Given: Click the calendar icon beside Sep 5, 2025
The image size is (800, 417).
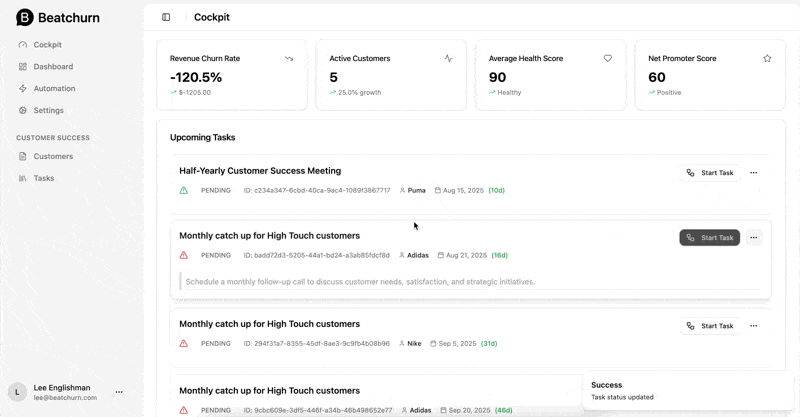Looking at the screenshot, I should 433,344.
